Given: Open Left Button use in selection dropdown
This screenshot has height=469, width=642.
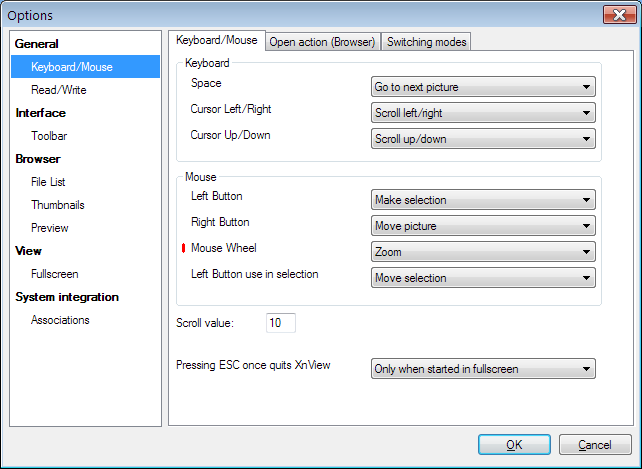Looking at the screenshot, I should point(484,278).
